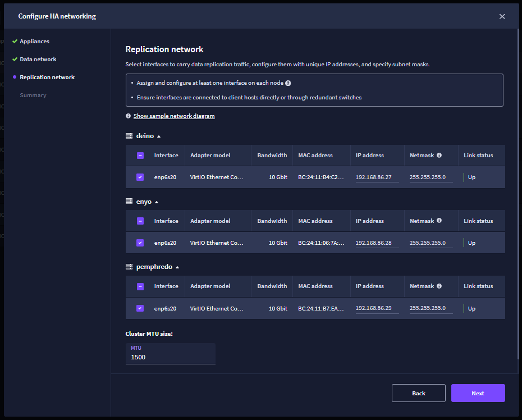Viewport: 522px width, 420px height.
Task: Click MAC address BC:24:11:06:7A:… cell
Action: point(321,243)
